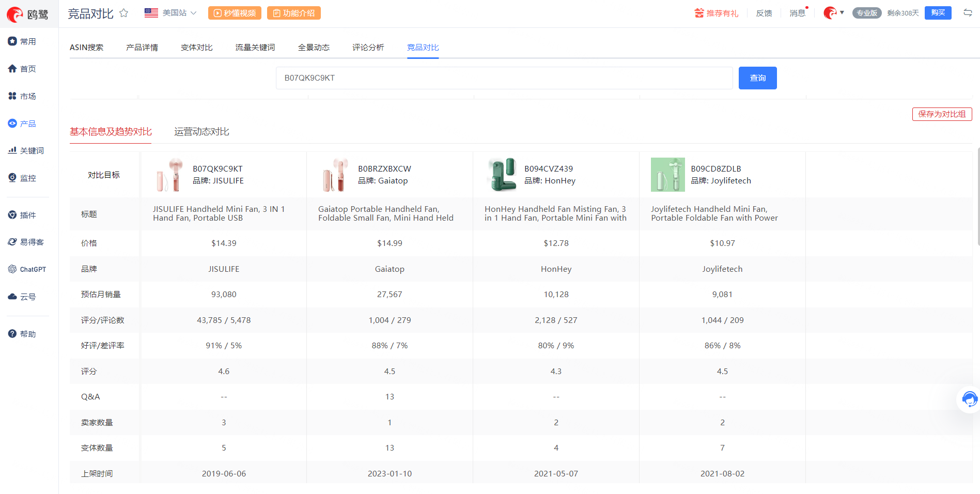
Task: Click the 功能介绍 button
Action: point(294,13)
